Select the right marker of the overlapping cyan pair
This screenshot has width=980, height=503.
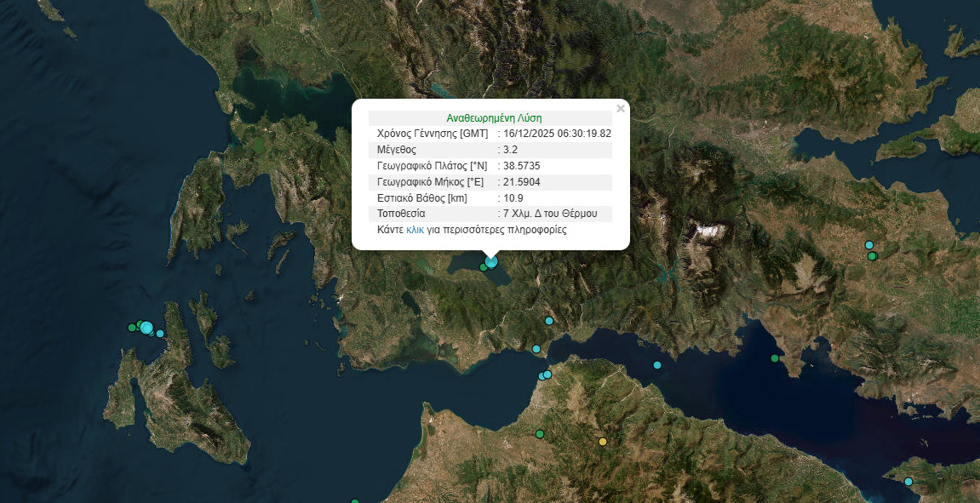tap(547, 374)
